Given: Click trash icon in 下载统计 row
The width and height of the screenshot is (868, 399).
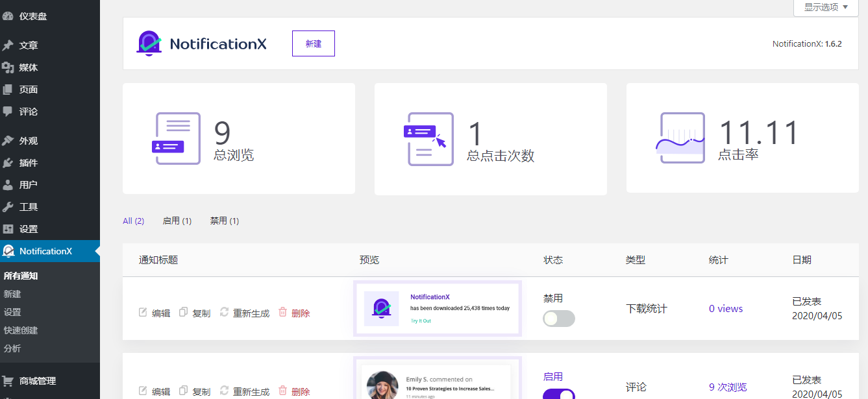Looking at the screenshot, I should [x=283, y=312].
